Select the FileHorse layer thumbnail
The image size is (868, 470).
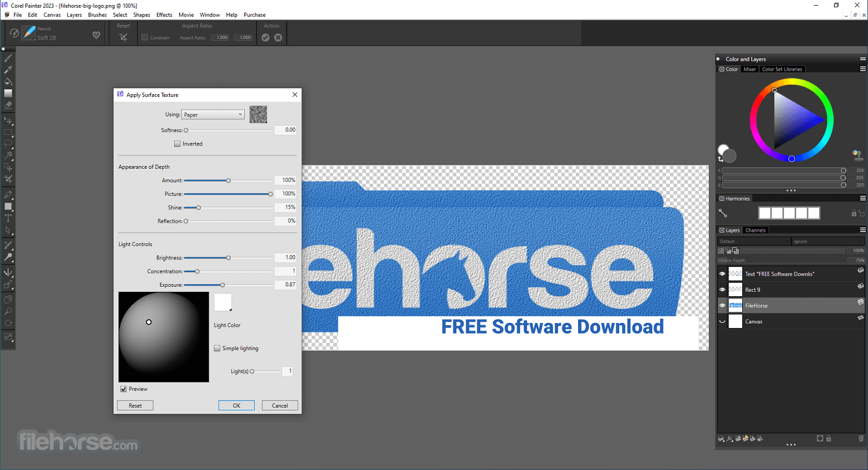[x=736, y=305]
